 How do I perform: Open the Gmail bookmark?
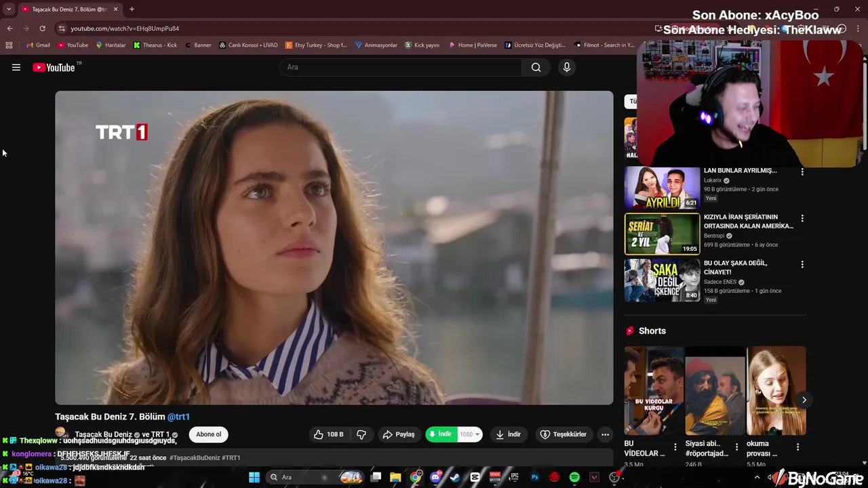coord(38,45)
